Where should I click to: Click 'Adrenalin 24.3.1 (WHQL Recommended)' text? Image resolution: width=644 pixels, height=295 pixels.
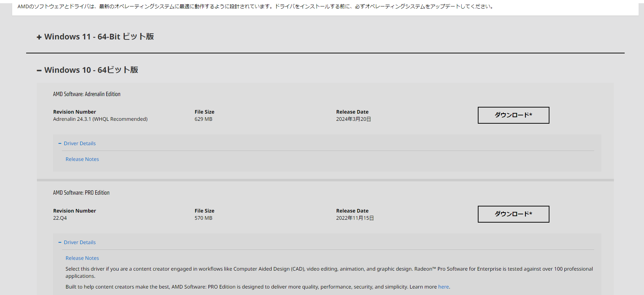(x=100, y=119)
